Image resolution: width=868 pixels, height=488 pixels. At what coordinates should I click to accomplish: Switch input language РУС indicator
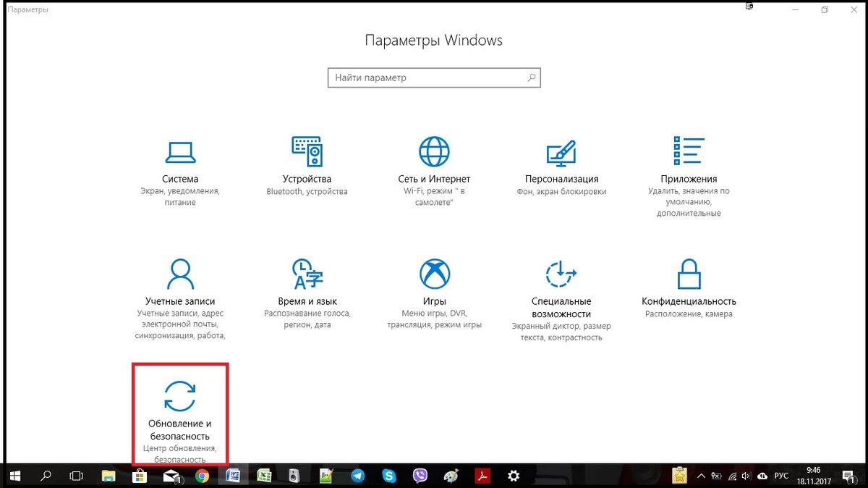[782, 476]
